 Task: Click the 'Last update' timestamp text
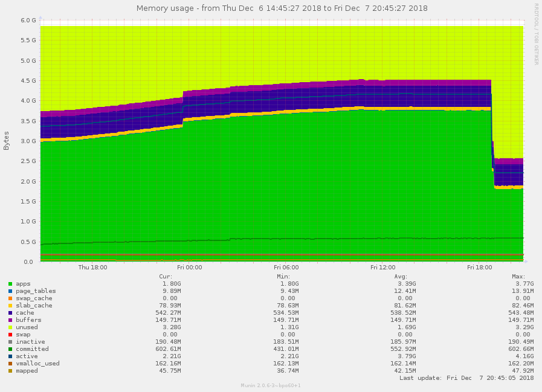point(466,378)
